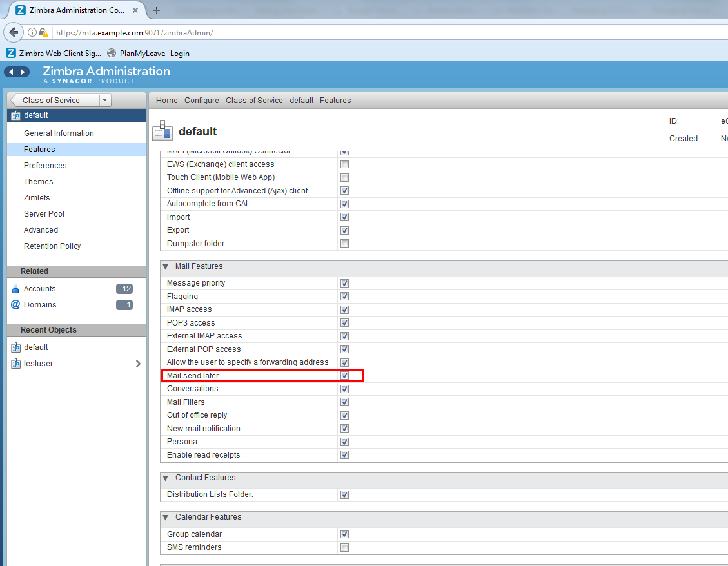Open the Class of Service dropdown arrow
The image size is (728, 566).
[x=105, y=101]
